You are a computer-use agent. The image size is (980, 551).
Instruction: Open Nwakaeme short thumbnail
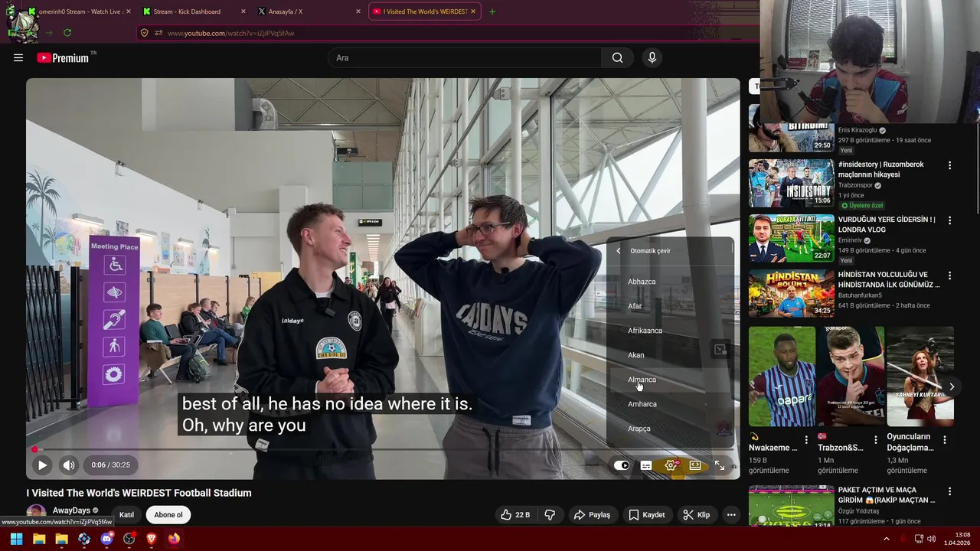[x=782, y=377]
